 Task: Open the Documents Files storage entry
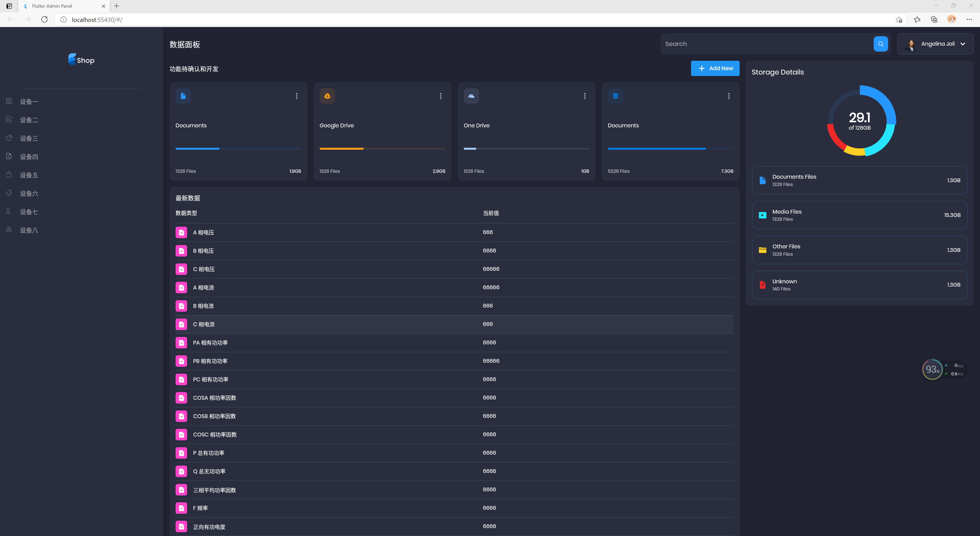859,180
